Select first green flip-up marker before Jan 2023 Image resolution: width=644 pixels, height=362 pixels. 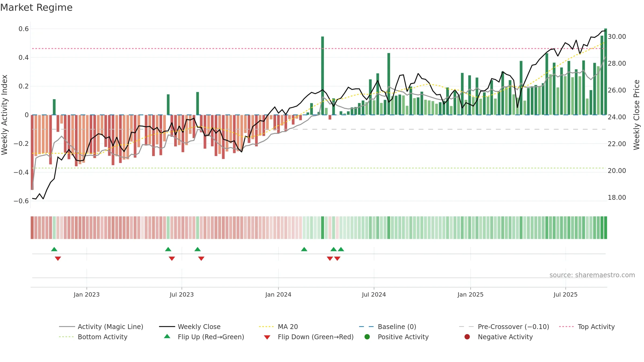pyautogui.click(x=54, y=249)
